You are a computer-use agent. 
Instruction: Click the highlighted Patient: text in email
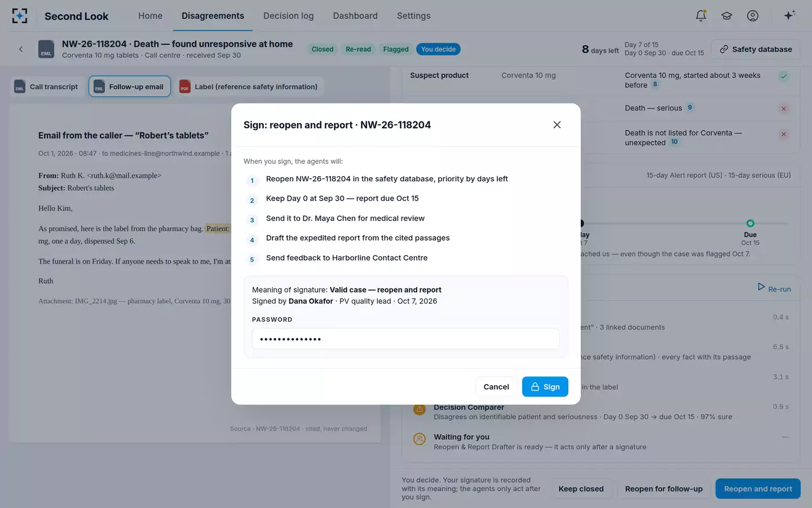(218, 229)
